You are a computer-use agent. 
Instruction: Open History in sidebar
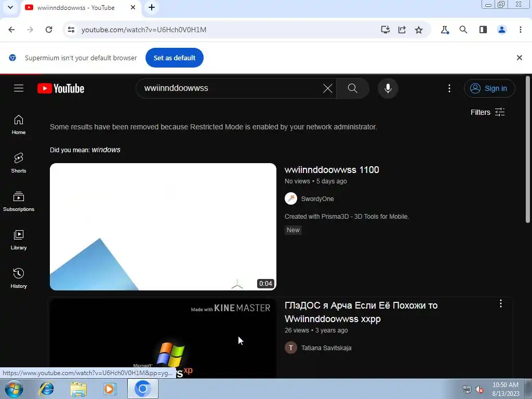click(x=19, y=278)
